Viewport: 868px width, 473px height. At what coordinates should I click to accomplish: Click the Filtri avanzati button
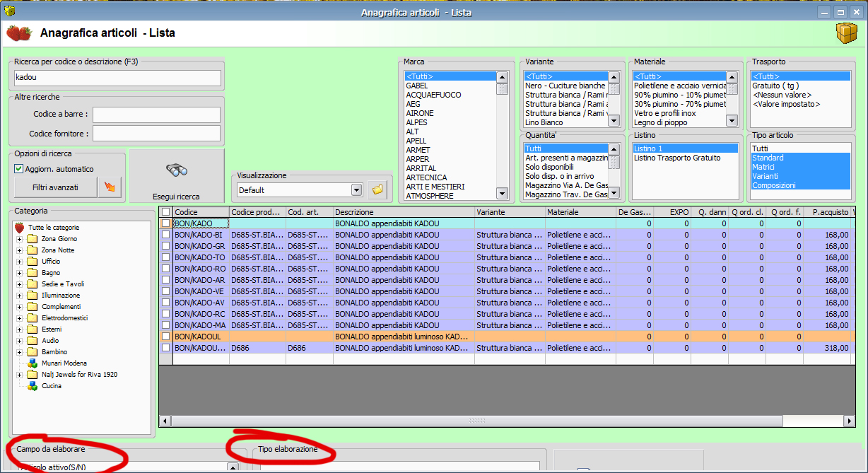55,187
